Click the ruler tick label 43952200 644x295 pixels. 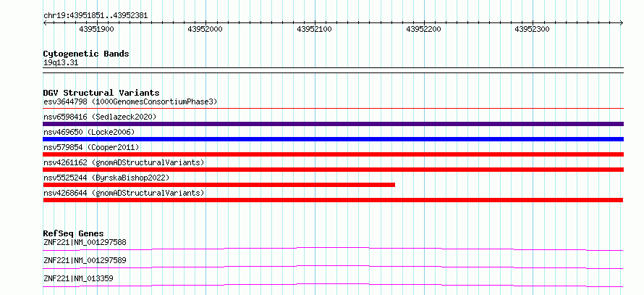(423, 30)
